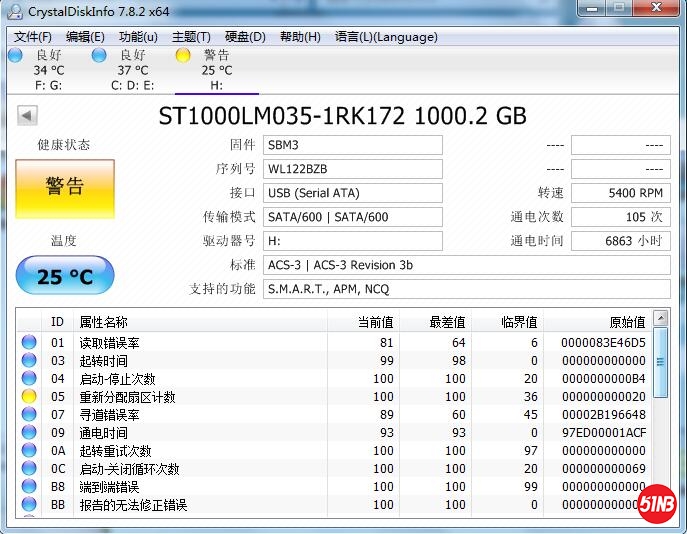Open the 编辑(E) menu
The height and width of the screenshot is (534, 687).
coord(85,37)
